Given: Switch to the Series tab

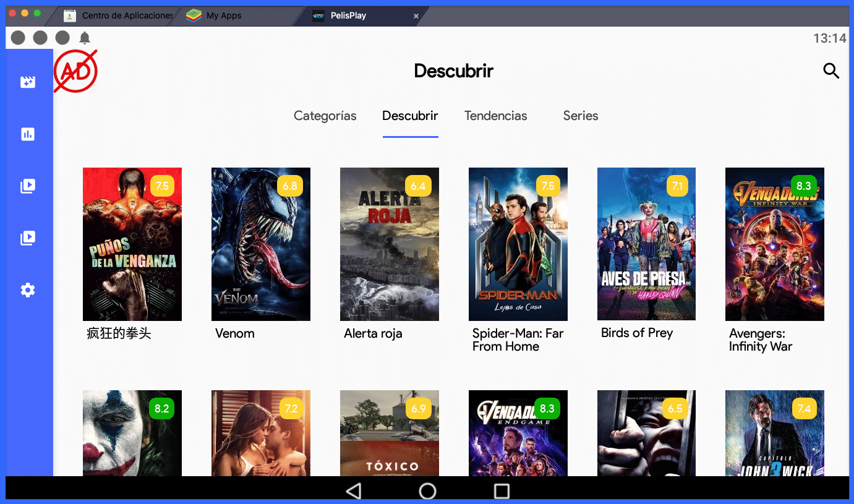Looking at the screenshot, I should pos(580,116).
